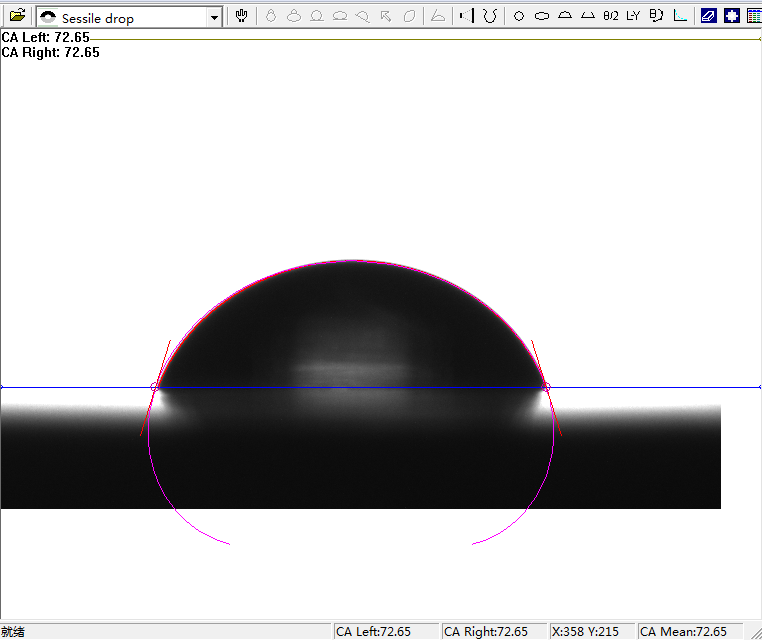Open the Sessile drop method dropdown
This screenshot has height=640, width=762.
[214, 18]
